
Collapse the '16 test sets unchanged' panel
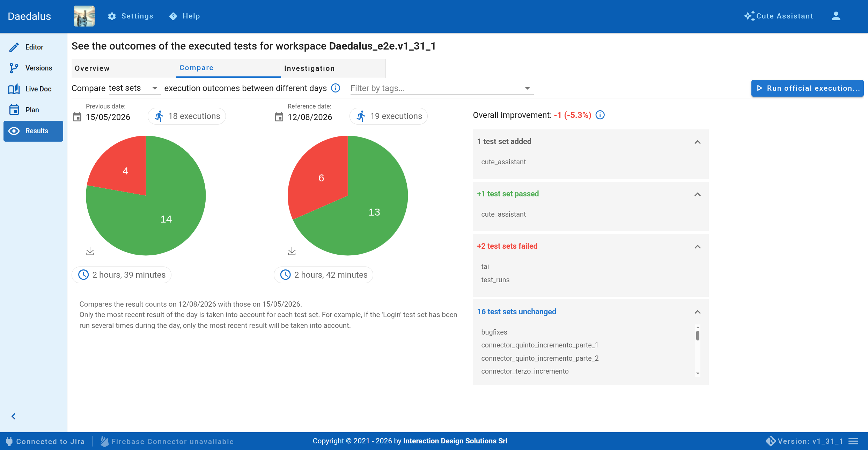coord(697,312)
